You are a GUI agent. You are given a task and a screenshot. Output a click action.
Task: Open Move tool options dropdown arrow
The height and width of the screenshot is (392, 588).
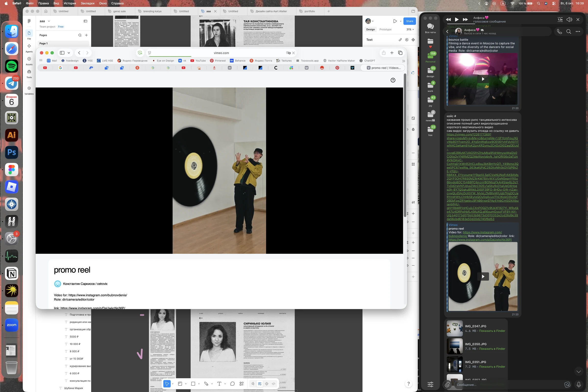(x=173, y=384)
